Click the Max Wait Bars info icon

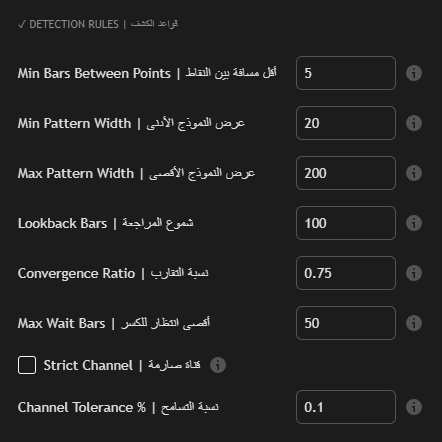coord(414,323)
